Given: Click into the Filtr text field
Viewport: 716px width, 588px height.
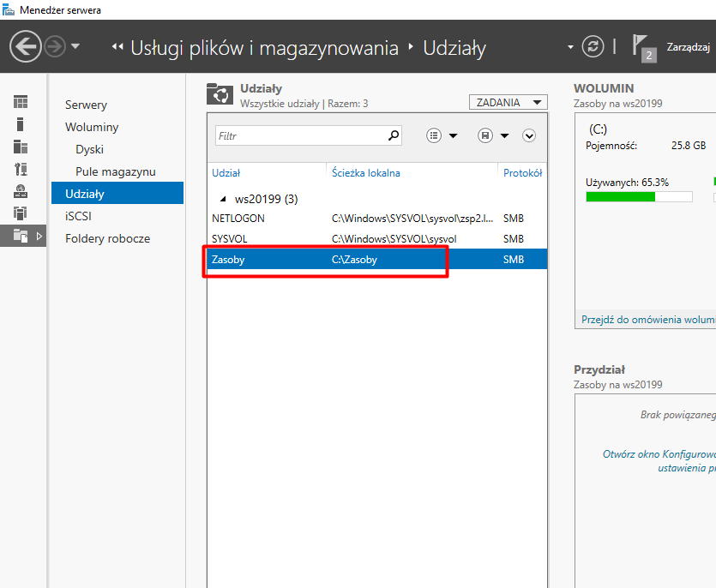Looking at the screenshot, I should click(x=300, y=135).
